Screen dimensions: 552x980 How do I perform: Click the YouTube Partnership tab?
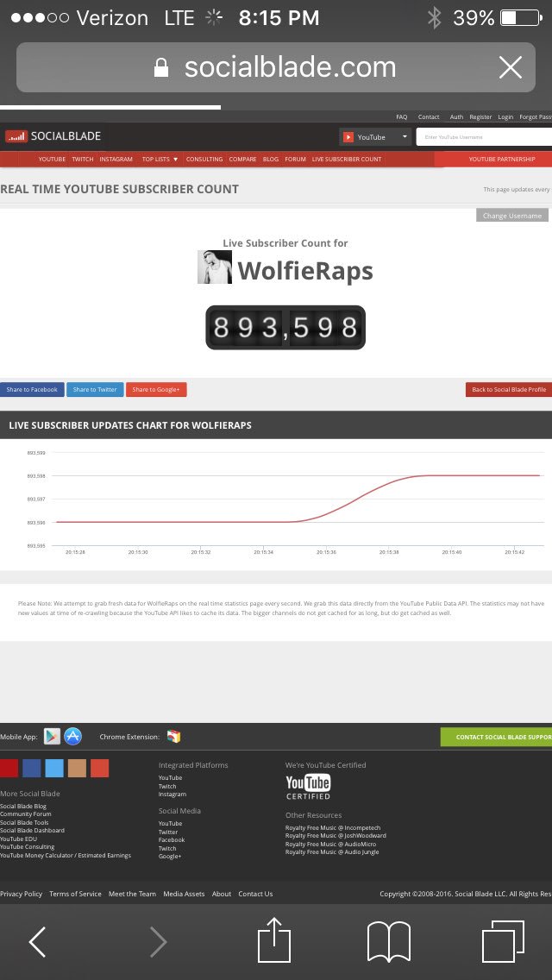coord(493,160)
